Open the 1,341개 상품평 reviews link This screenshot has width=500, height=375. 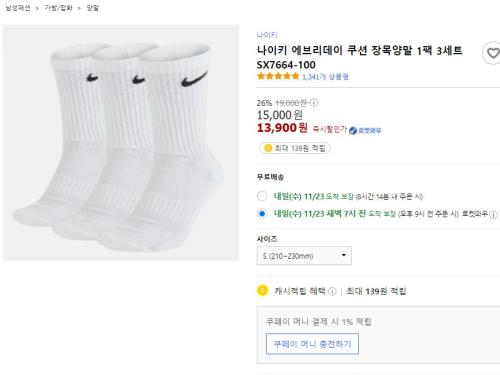pyautogui.click(x=325, y=77)
